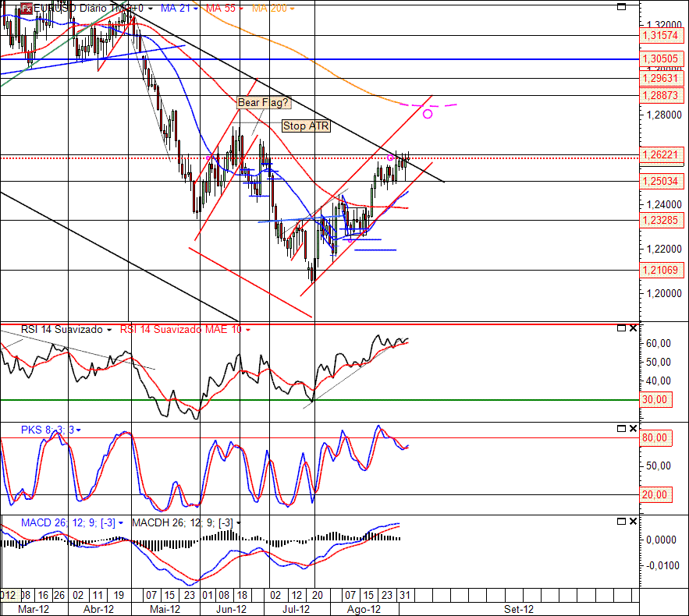Close the MACD indicator panel
This screenshot has height=616, width=689.
click(x=633, y=521)
